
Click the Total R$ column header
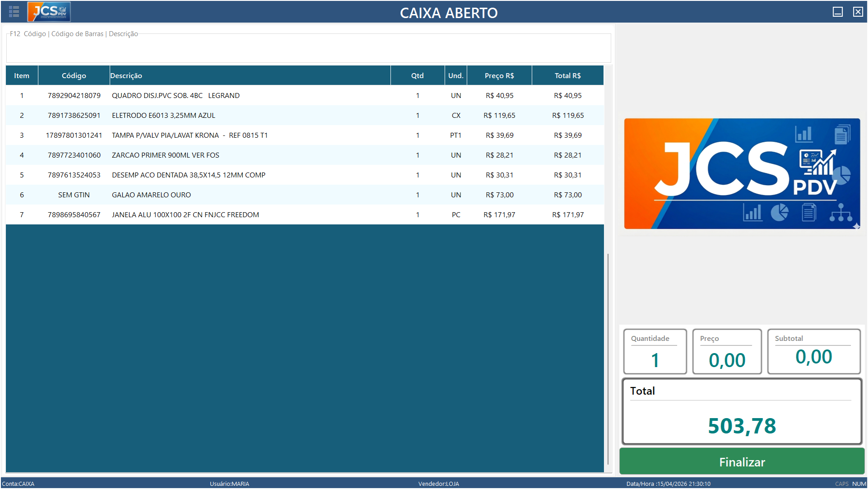tap(567, 76)
